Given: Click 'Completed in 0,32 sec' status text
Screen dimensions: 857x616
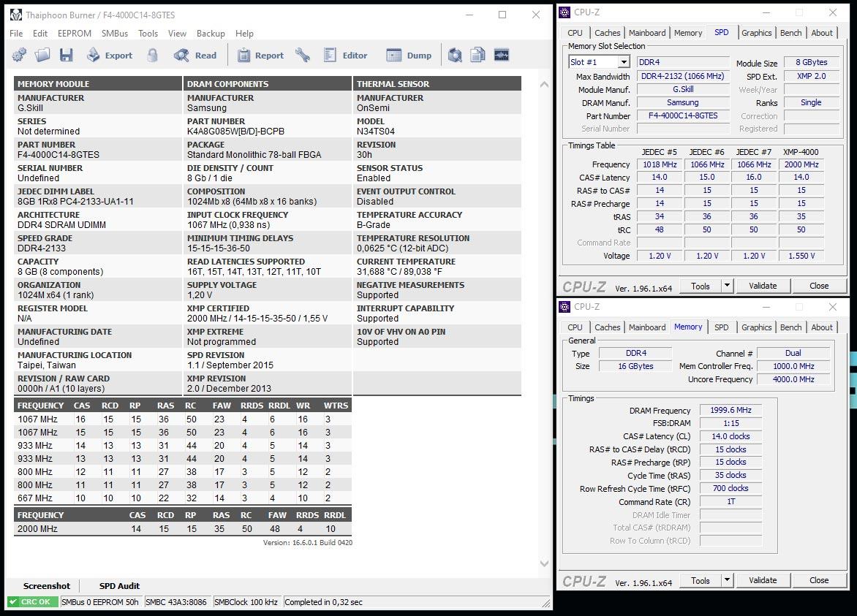Looking at the screenshot, I should [323, 602].
